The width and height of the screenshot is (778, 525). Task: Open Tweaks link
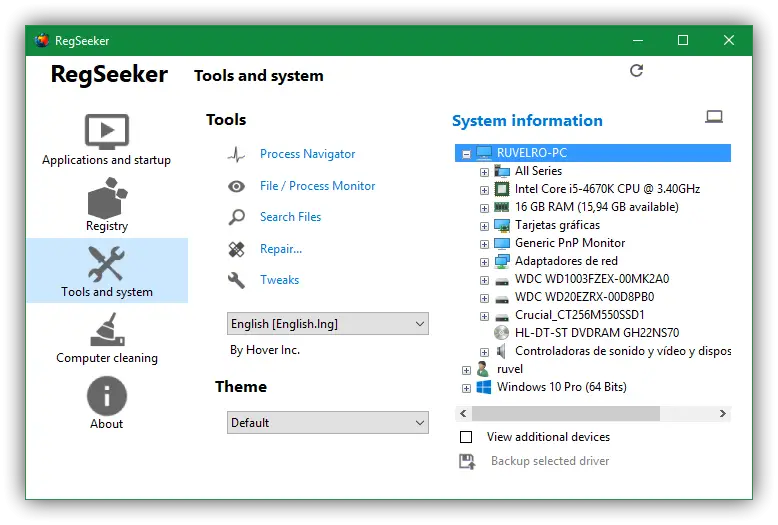[x=279, y=280]
